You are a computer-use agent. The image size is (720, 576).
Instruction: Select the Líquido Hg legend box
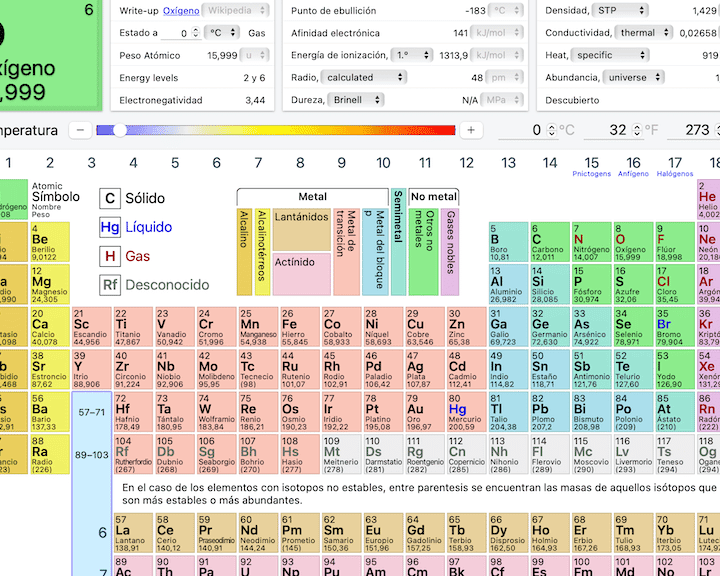click(111, 227)
